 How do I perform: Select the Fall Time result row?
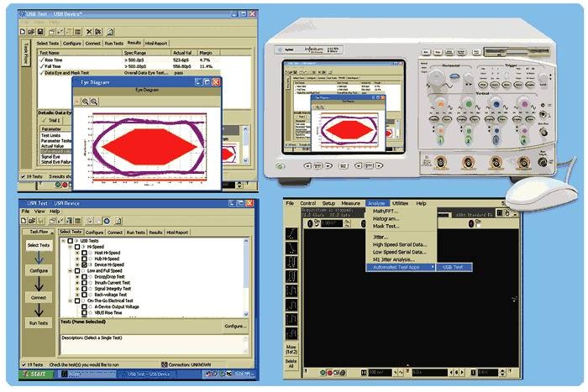point(144,66)
